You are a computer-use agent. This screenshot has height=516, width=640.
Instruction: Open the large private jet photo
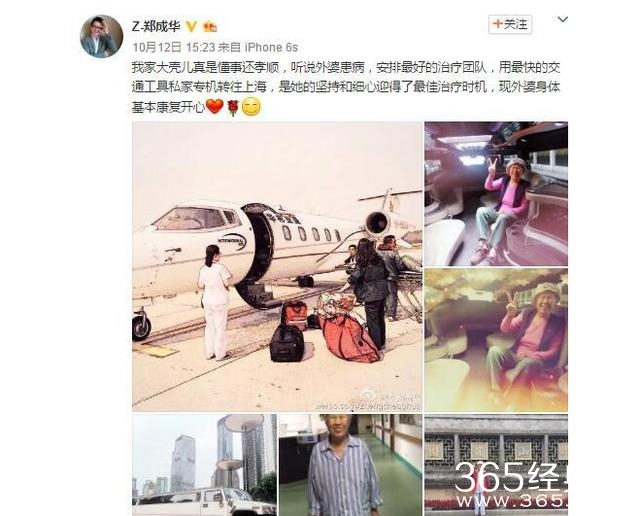277,266
